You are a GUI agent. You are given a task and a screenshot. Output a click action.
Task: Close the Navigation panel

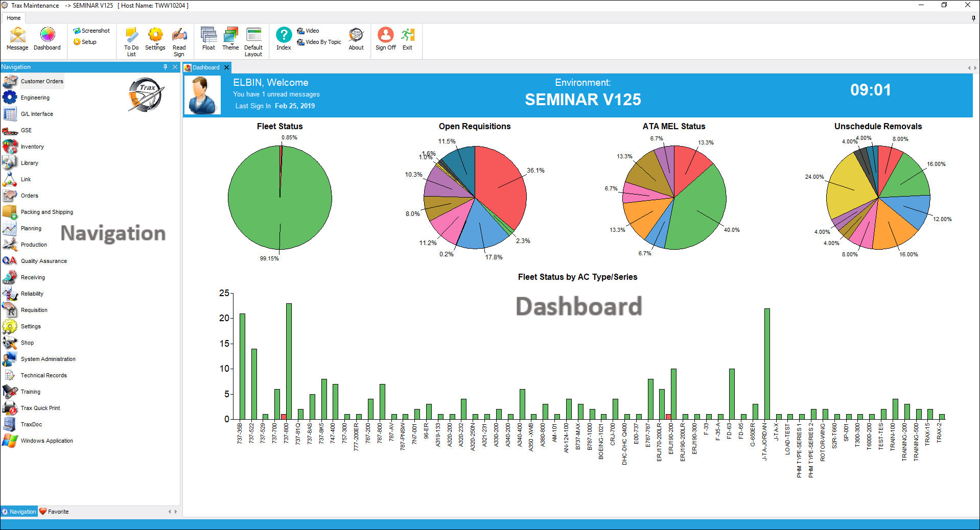(175, 67)
